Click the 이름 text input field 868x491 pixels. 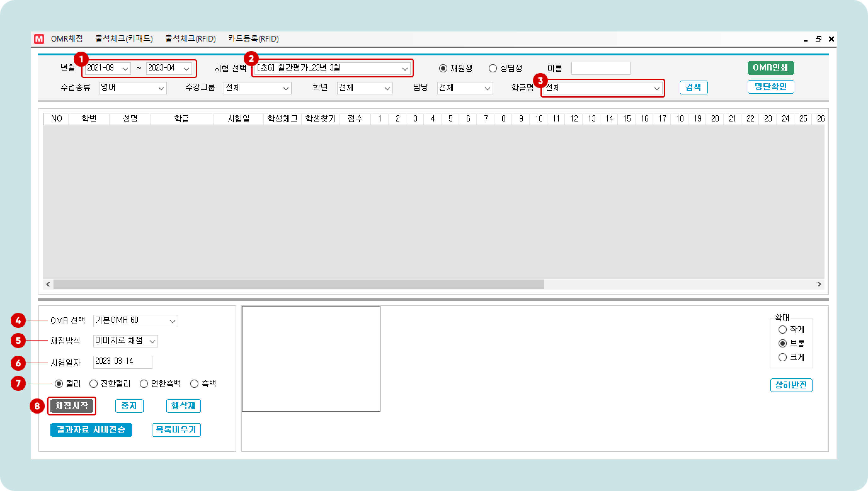point(601,69)
